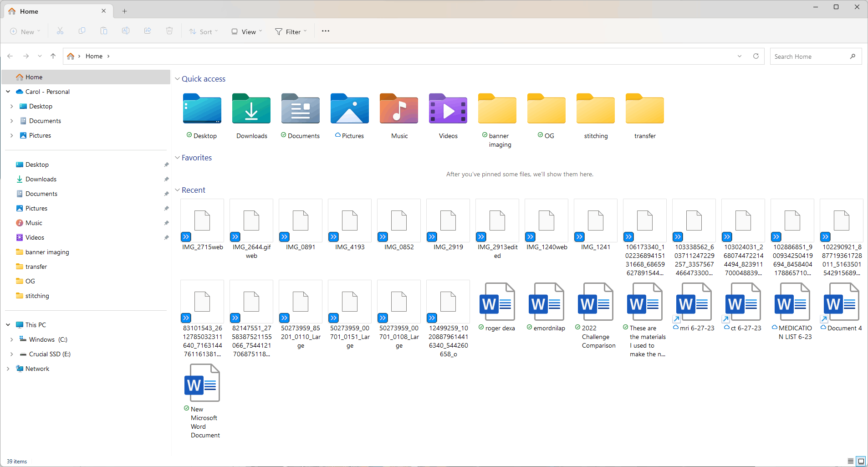Open the Videos folder in Quick access
This screenshot has height=467, width=868.
448,116
